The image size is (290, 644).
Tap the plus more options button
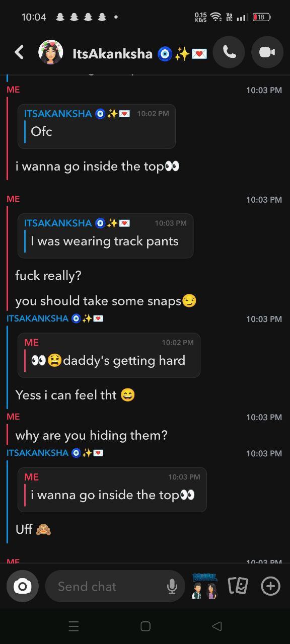point(270,586)
